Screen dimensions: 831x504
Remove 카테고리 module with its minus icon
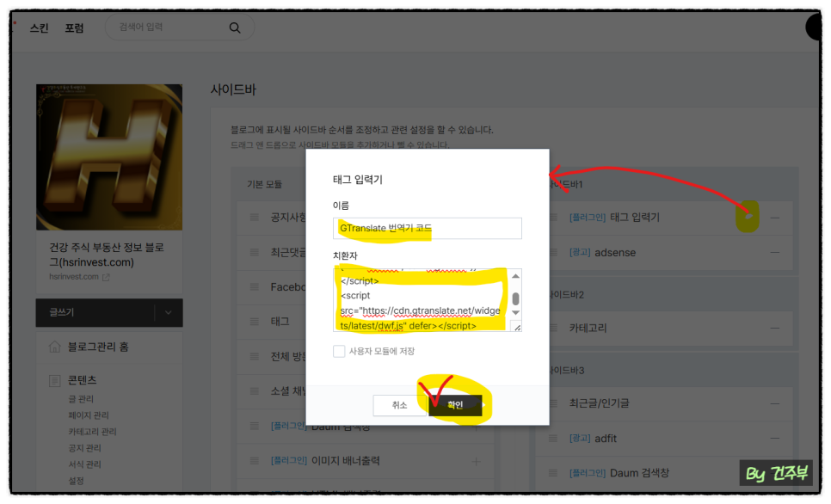point(775,328)
